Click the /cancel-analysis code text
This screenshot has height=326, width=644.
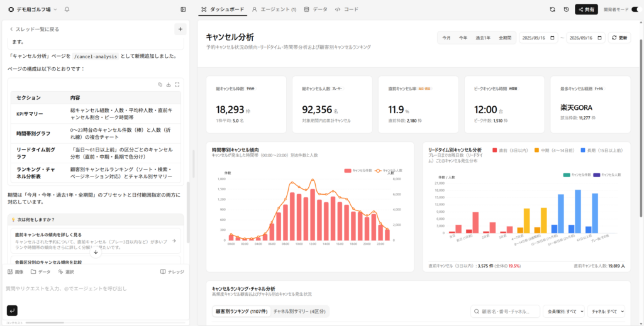tap(95, 57)
